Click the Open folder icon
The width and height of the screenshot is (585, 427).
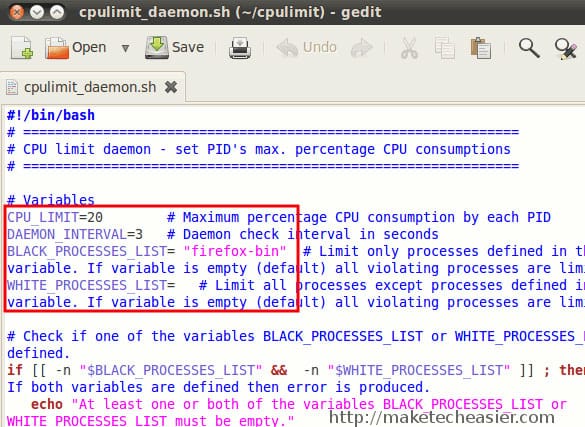(x=57, y=48)
